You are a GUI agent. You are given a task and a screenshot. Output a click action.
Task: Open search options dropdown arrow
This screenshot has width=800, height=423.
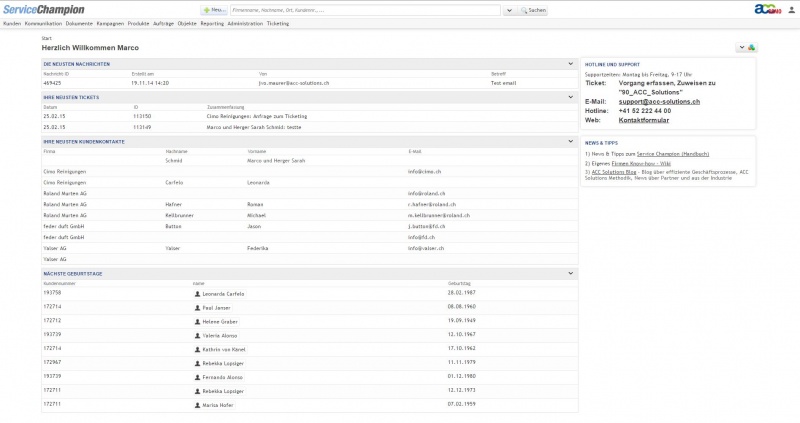click(509, 10)
